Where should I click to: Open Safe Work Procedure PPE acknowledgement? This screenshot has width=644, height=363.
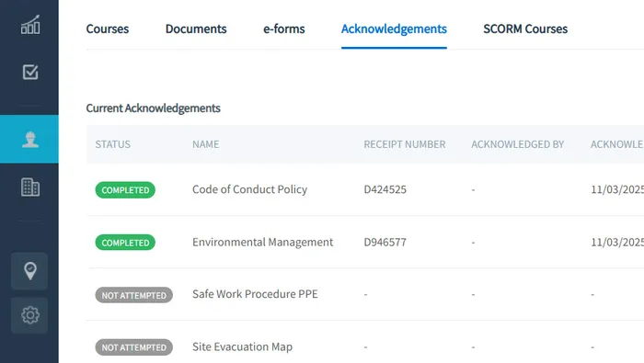pos(255,294)
